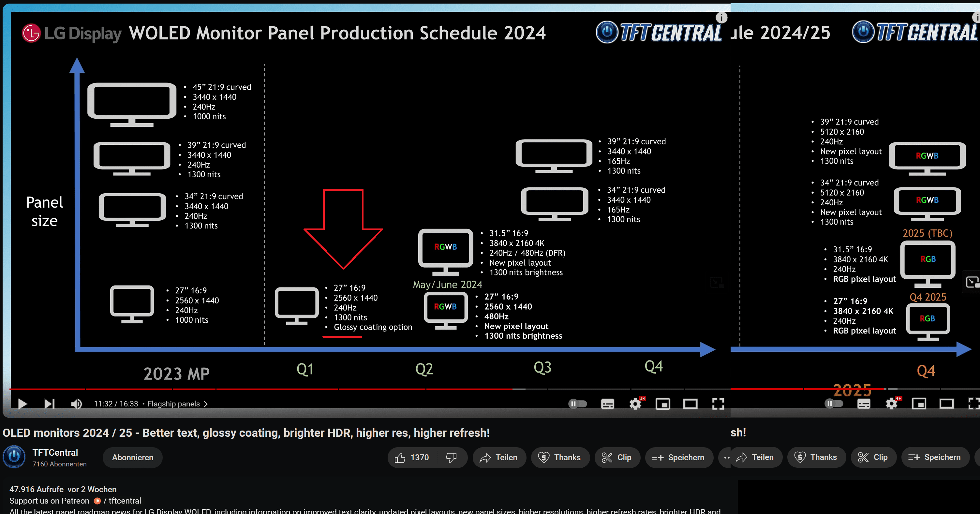Screen dimensions: 980x514
Task: Open the '/ tftcentral' Patreon link
Action: click(122, 501)
